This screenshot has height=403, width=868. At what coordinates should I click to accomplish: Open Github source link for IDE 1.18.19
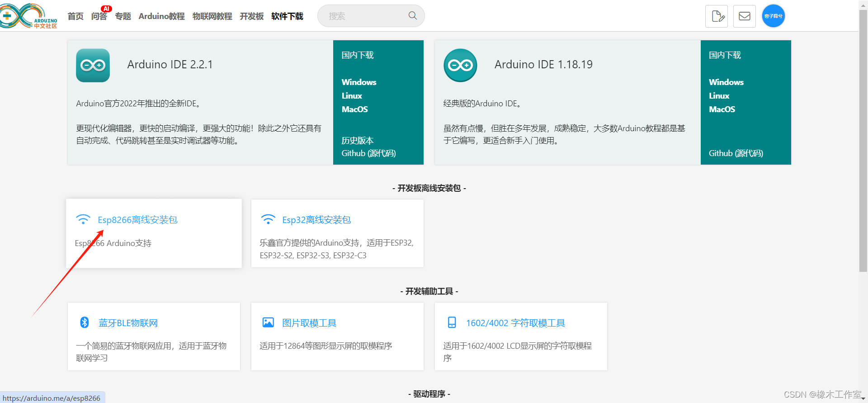coord(736,153)
